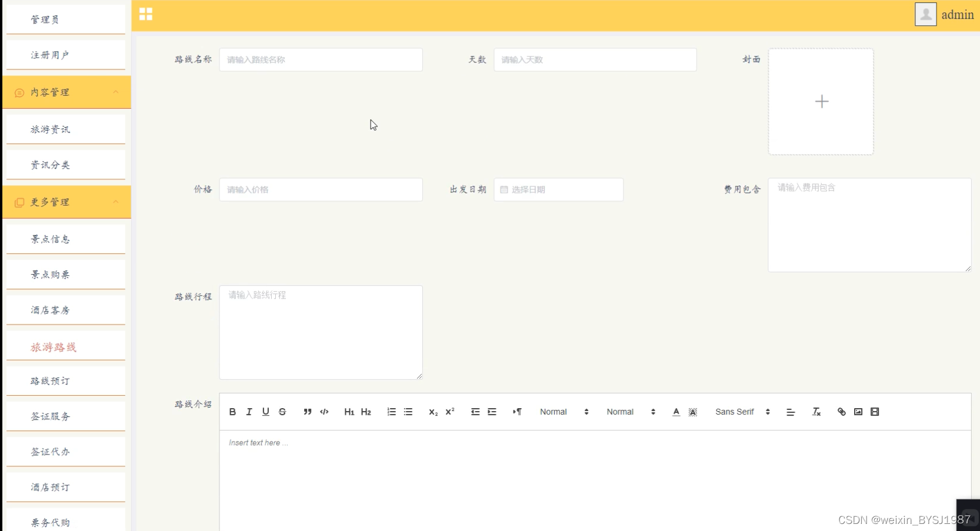Screen dimensions: 980x531
Task: Toggle italic formatting in editor
Action: pyautogui.click(x=249, y=412)
